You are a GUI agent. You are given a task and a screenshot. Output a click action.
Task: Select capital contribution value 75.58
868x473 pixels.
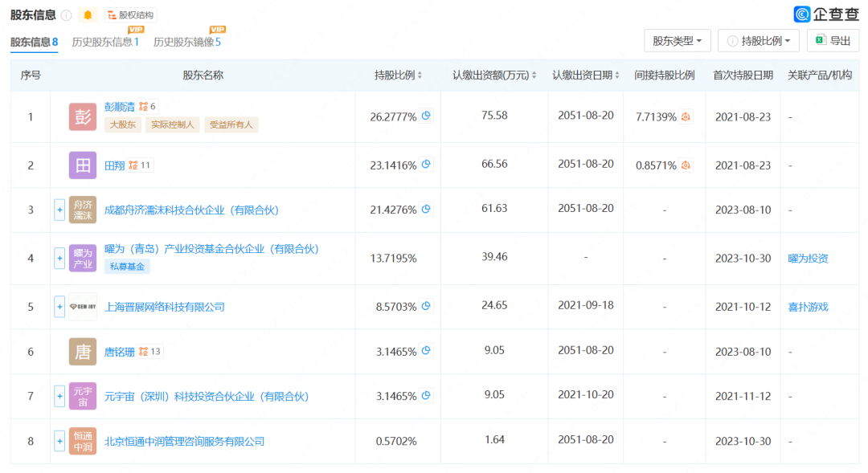coord(494,116)
